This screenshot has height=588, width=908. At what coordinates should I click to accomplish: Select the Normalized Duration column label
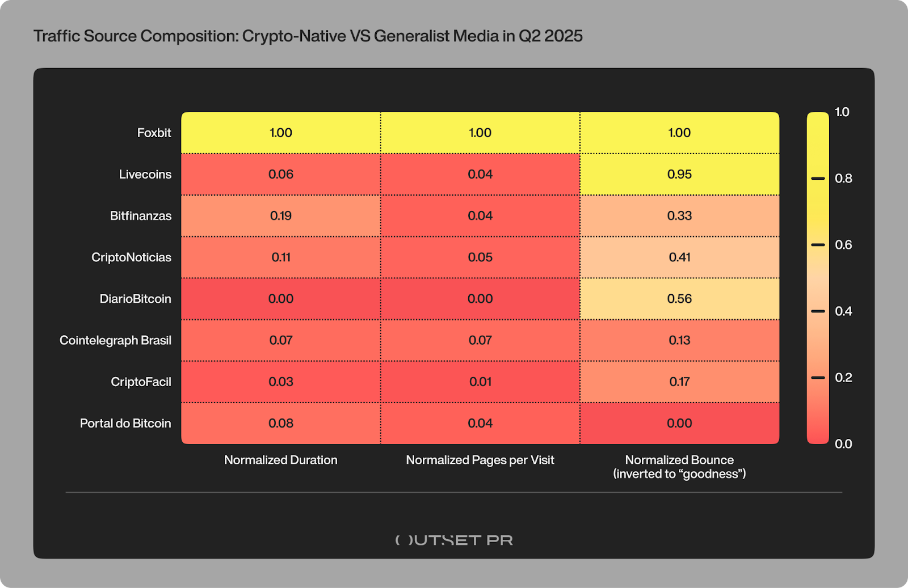[x=281, y=460]
